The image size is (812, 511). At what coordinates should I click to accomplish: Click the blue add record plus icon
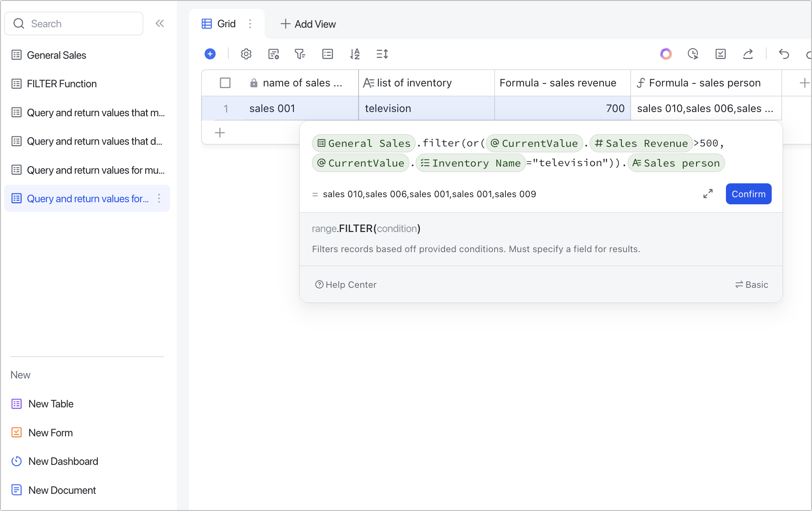click(210, 54)
